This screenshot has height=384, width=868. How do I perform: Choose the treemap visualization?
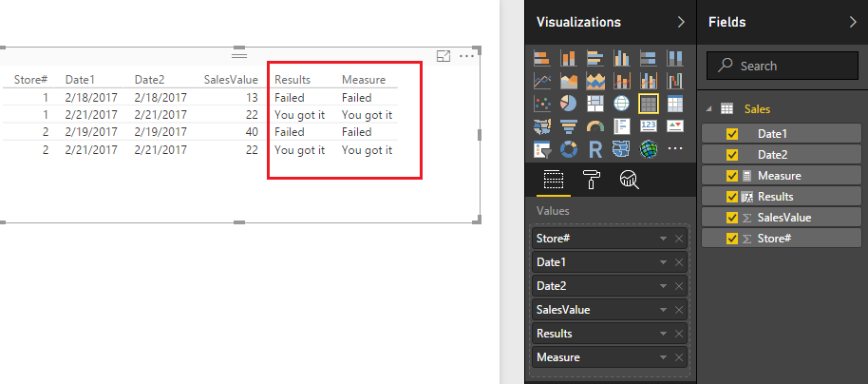pos(595,104)
